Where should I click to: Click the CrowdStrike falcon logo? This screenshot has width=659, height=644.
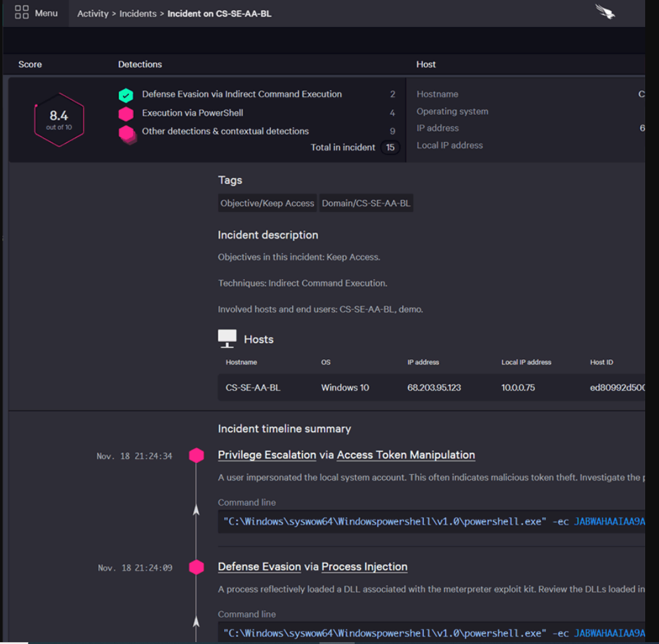(x=605, y=12)
